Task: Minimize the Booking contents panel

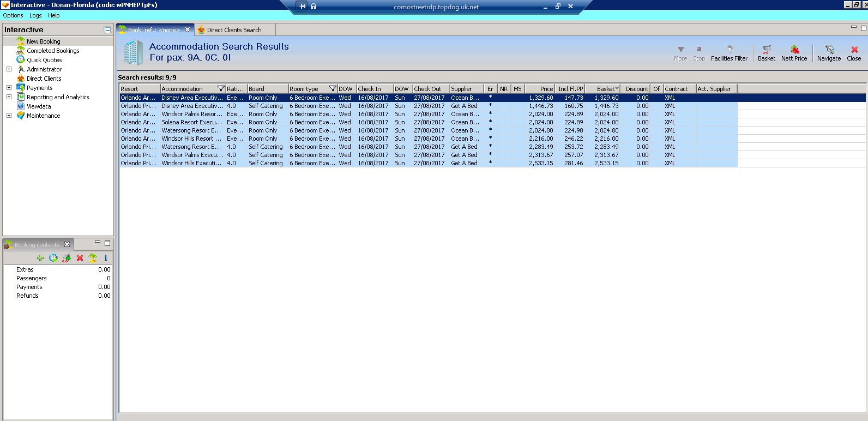Action: 98,242
